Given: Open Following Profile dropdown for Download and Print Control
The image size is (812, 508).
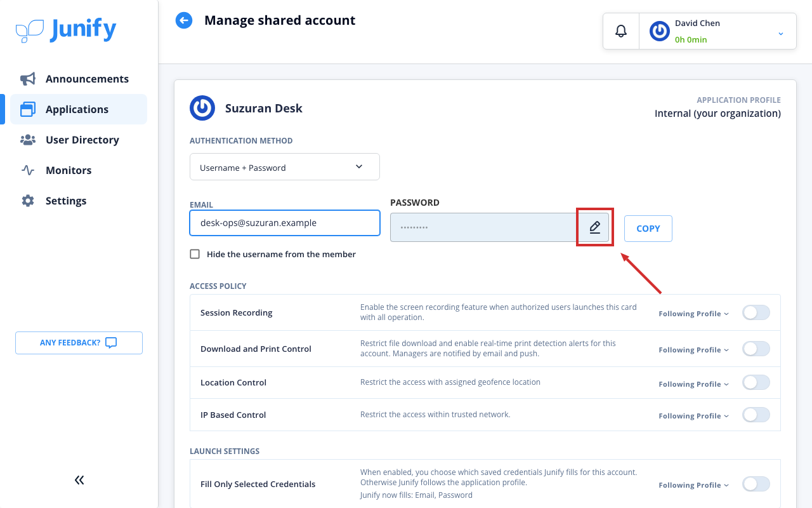Looking at the screenshot, I should coord(694,350).
